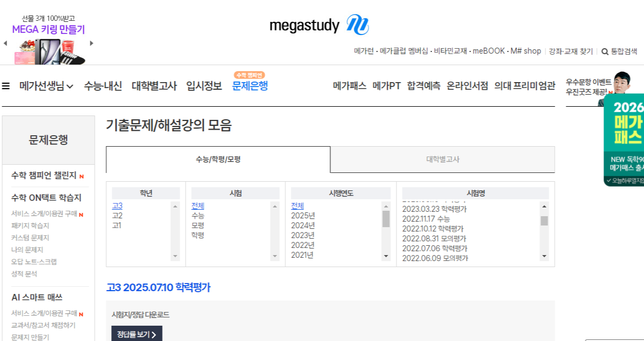Open 패키지 학습지 sidebar link

[30, 226]
